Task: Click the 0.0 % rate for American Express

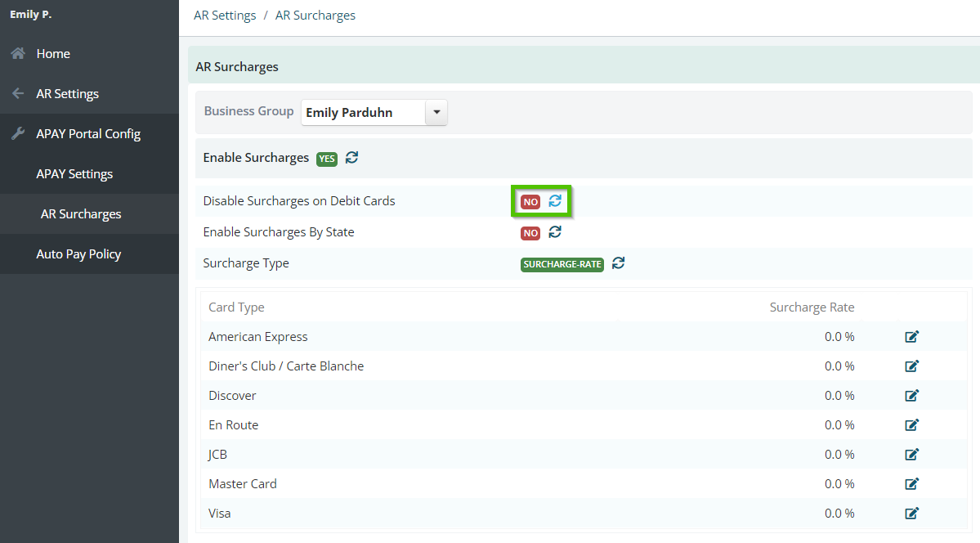Action: click(x=839, y=337)
